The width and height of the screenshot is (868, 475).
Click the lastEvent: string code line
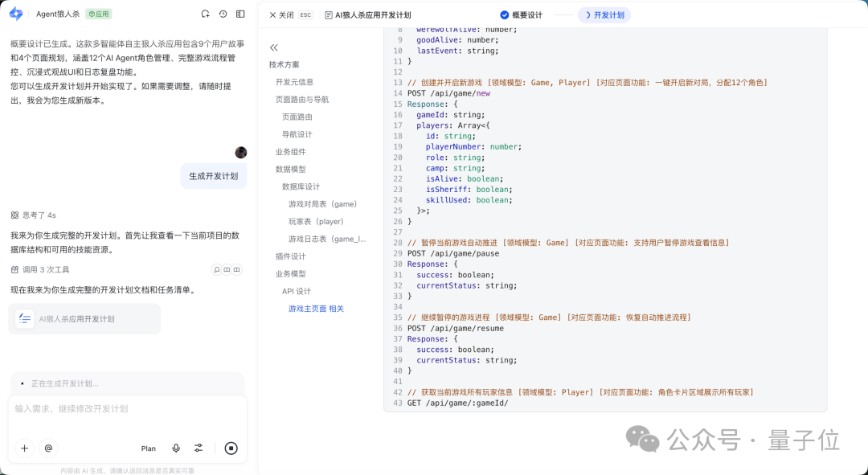[x=458, y=51]
